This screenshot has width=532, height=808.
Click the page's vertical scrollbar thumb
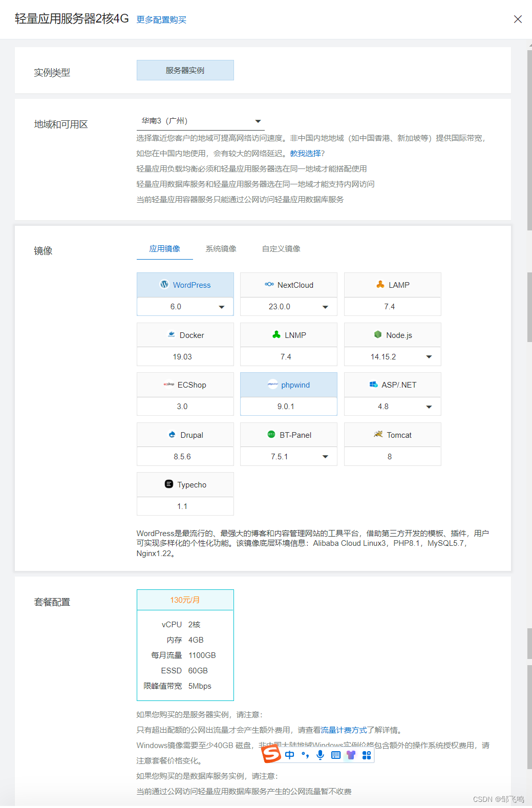(529, 139)
